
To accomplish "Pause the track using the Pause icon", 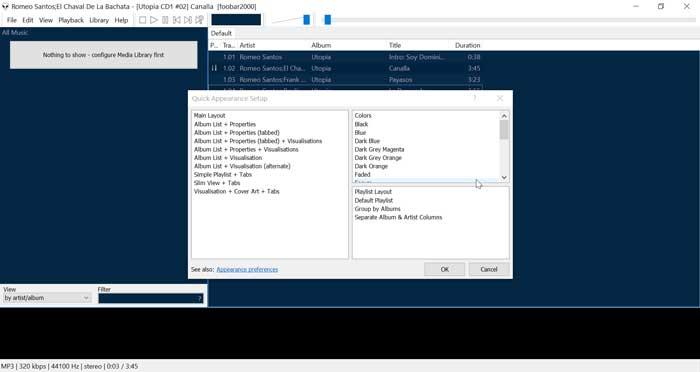I will click(165, 20).
